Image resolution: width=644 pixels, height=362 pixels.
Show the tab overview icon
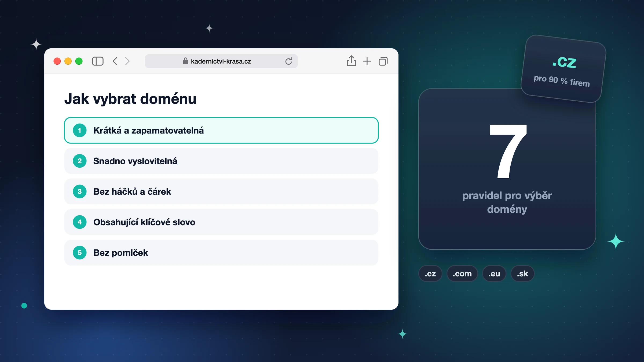tap(383, 61)
